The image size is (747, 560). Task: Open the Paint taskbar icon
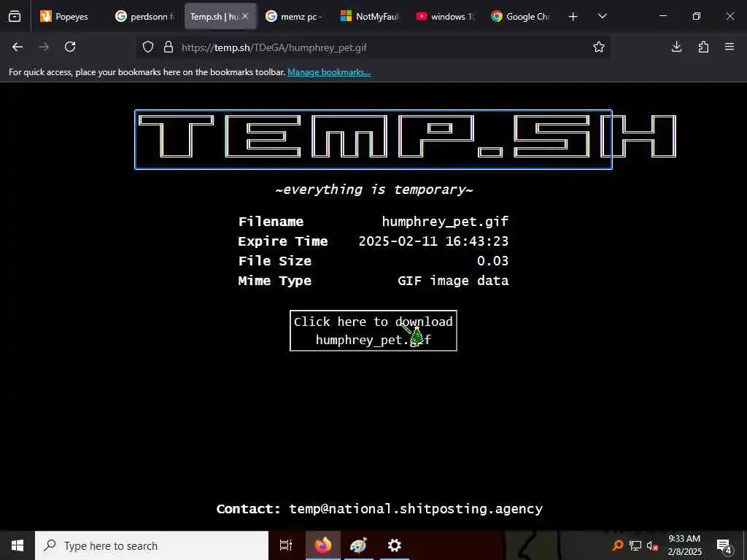pyautogui.click(x=358, y=545)
